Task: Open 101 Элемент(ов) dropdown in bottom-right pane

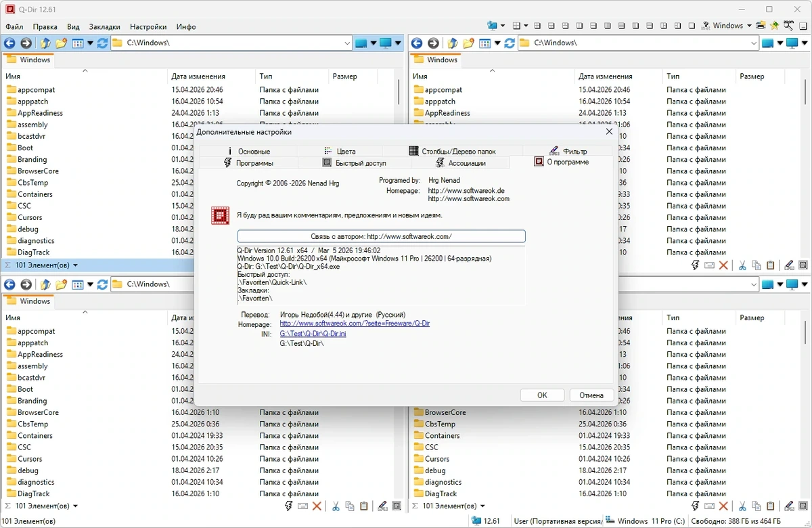Action: coord(482,506)
